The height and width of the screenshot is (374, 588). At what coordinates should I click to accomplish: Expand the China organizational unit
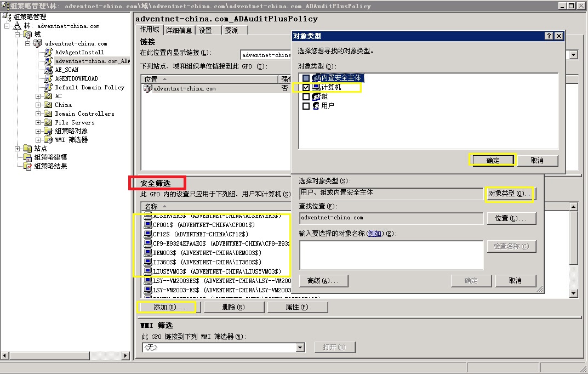point(38,105)
